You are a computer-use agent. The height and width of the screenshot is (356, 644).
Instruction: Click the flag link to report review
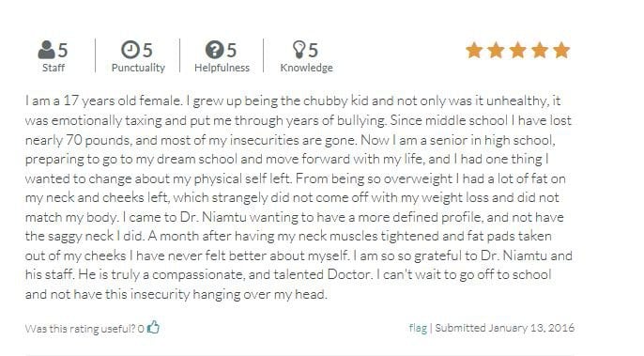tap(418, 328)
